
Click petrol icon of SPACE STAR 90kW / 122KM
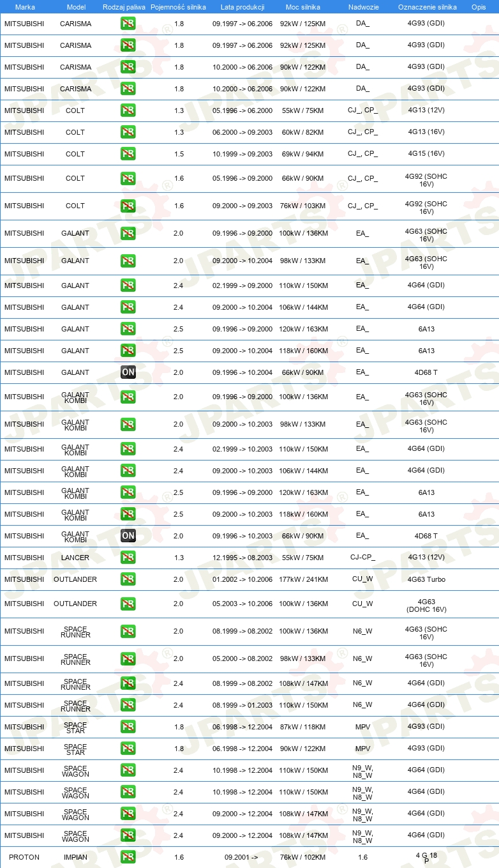(128, 749)
